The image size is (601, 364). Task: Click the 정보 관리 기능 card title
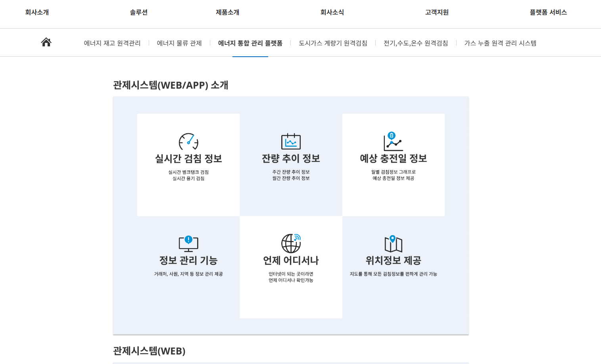188,260
